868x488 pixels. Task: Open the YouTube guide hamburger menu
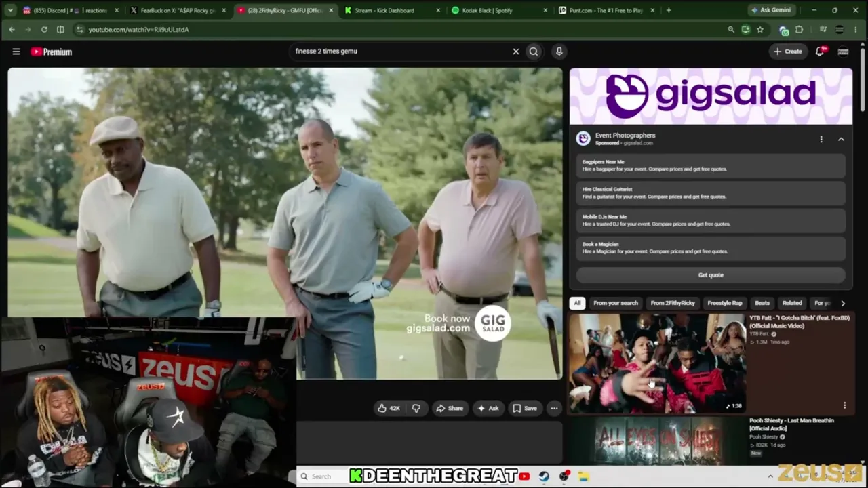tap(16, 52)
